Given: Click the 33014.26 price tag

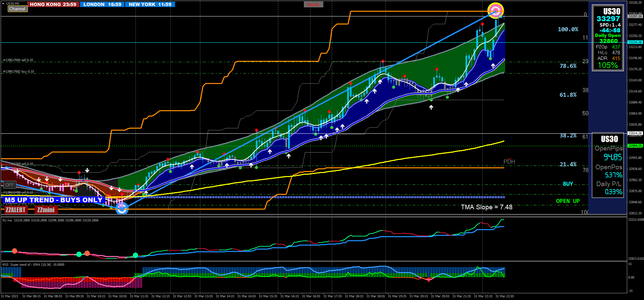Looking at the screenshot, I should [x=635, y=133].
